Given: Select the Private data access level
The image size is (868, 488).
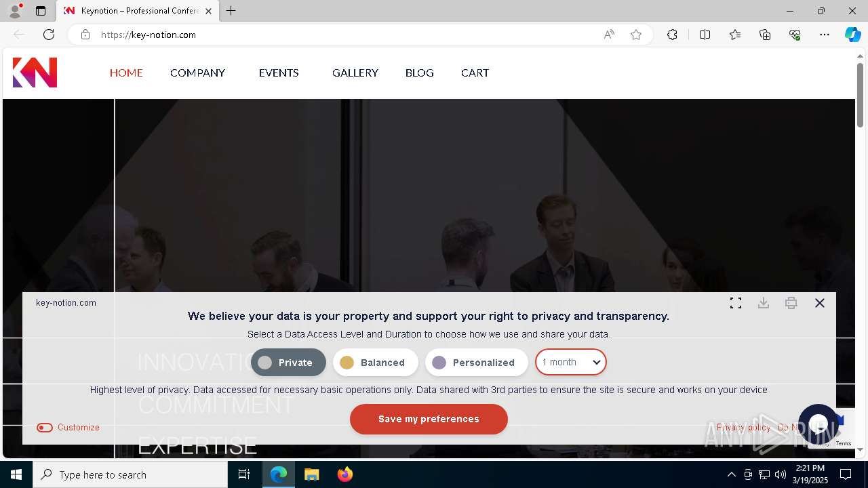Looking at the screenshot, I should (x=288, y=363).
